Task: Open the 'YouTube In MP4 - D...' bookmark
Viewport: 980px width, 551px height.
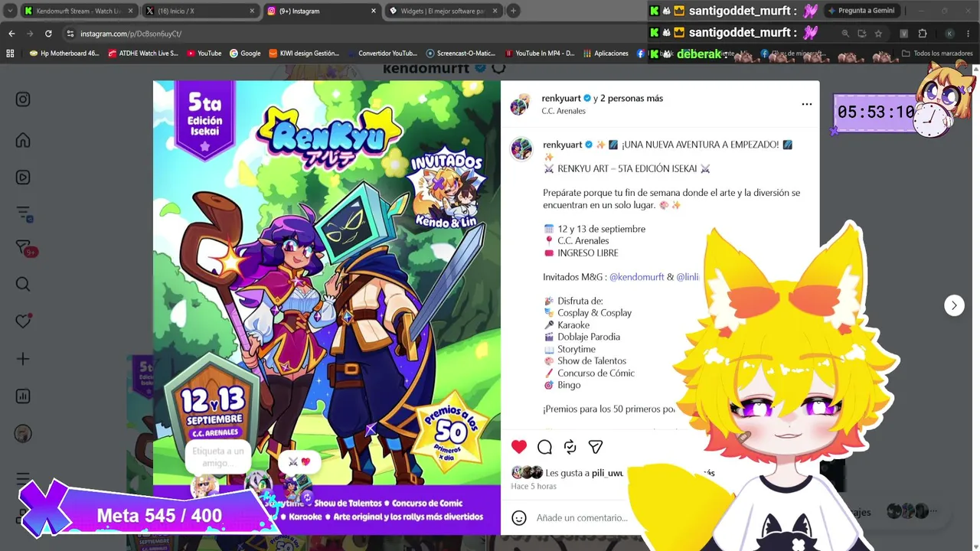Action: (540, 54)
